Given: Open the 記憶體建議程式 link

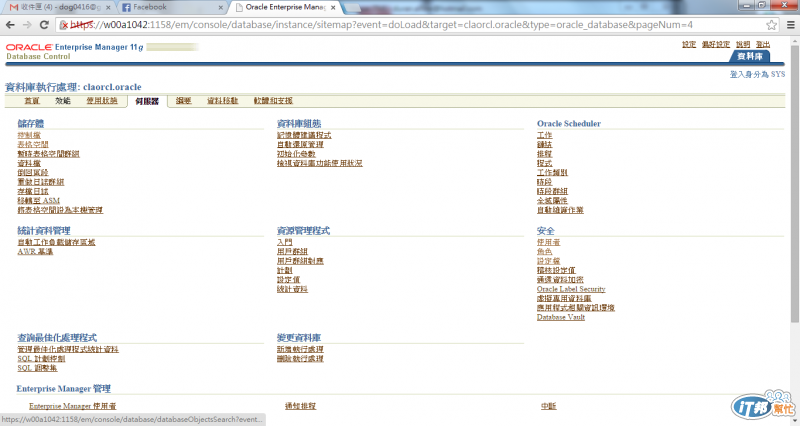Looking at the screenshot, I should pos(304,135).
